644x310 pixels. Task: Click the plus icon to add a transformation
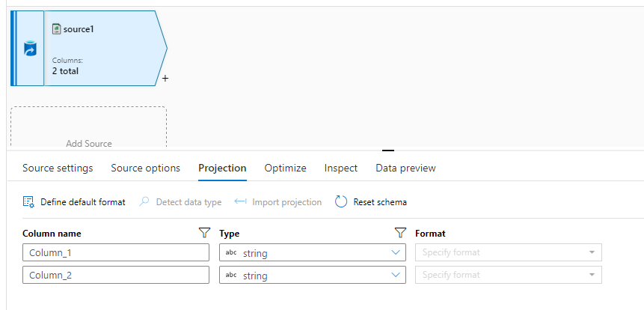pos(165,78)
